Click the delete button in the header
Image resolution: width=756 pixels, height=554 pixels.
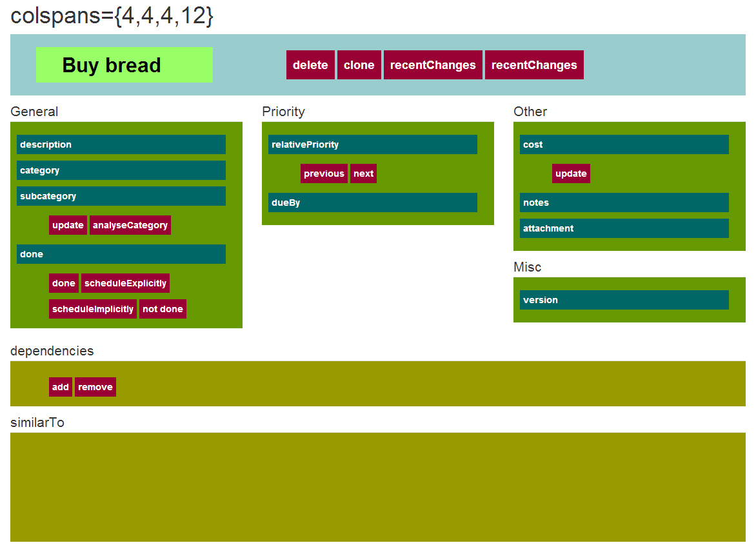(310, 65)
